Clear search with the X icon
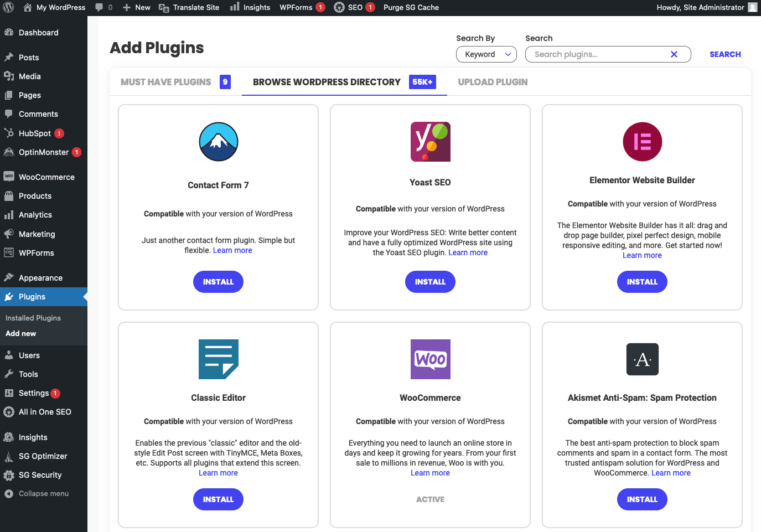761x532 pixels. (x=674, y=54)
